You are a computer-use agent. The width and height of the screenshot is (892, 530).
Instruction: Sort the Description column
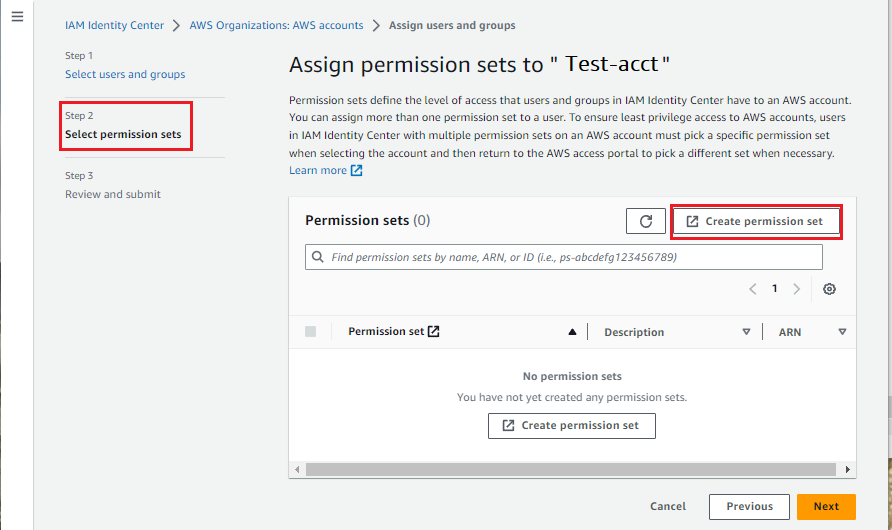pos(746,332)
